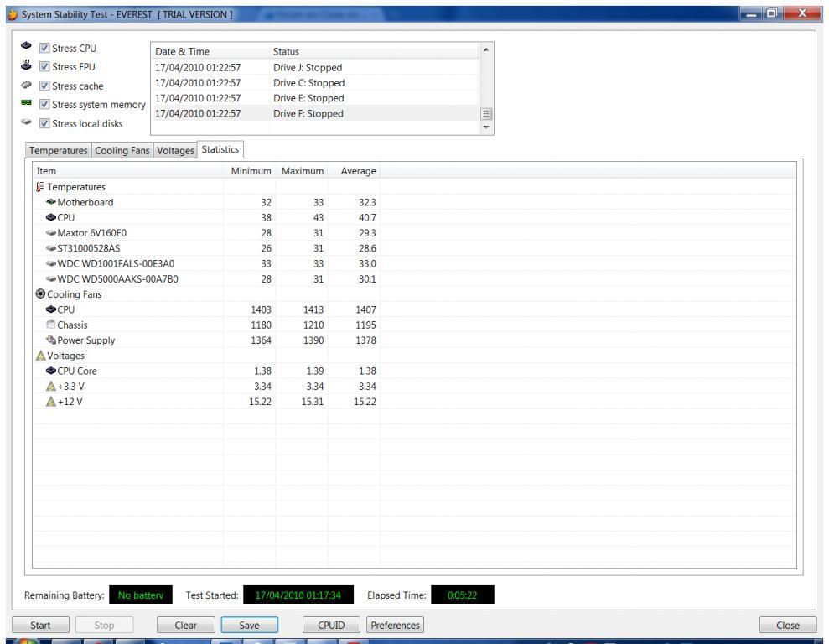Image resolution: width=829 pixels, height=644 pixels.
Task: Click the Maxtor 6V160E0 drive icon
Action: click(x=51, y=233)
